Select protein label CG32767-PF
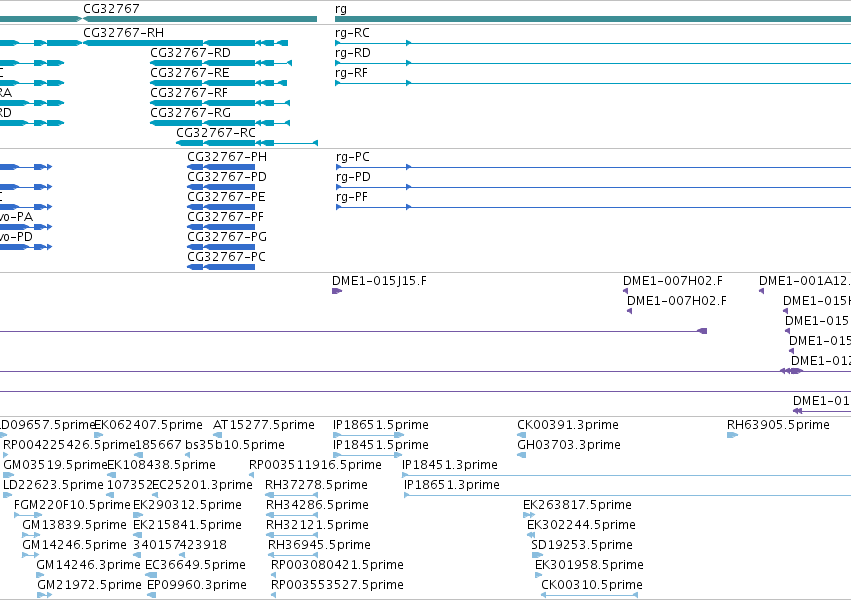The width and height of the screenshot is (851, 600). [x=226, y=217]
